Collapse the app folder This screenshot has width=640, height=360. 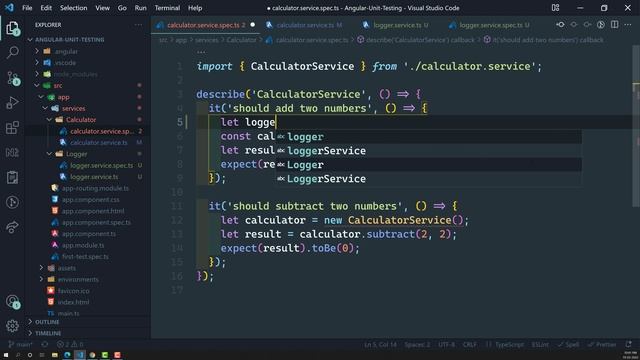41,97
